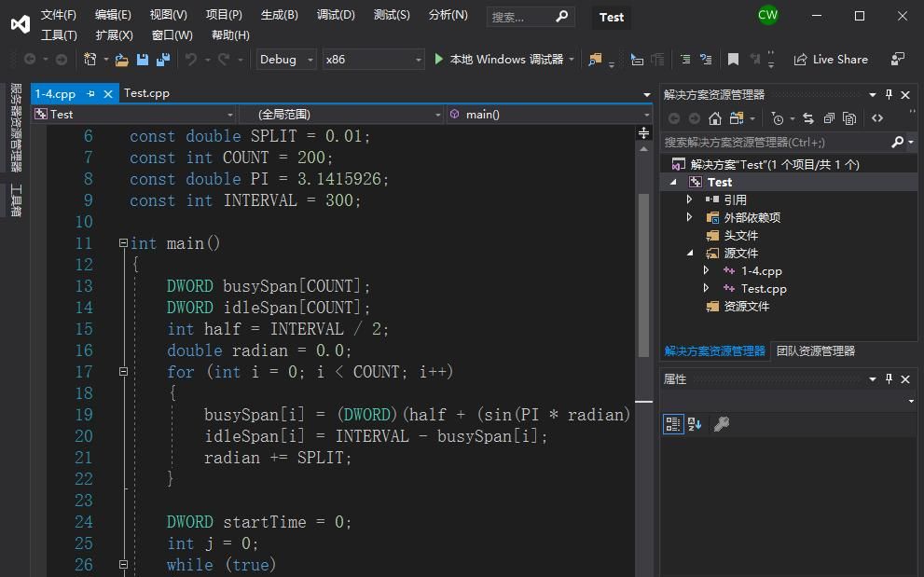Click the 本地 Windows 调试器 button
Screen dimensions: 924x577
499,60
